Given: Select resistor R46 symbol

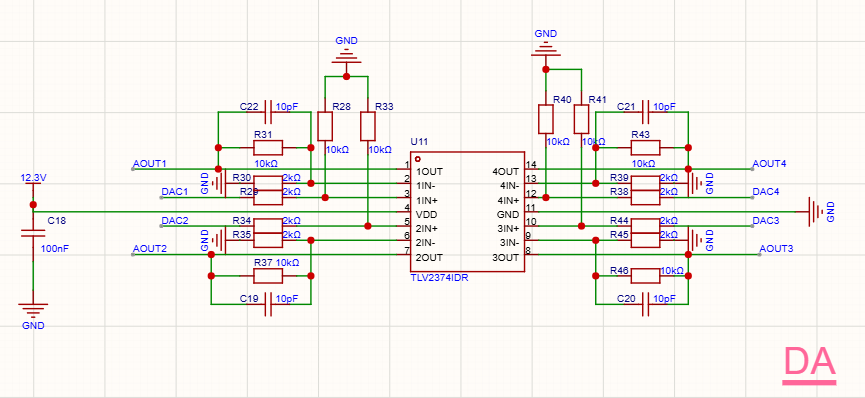Looking at the screenshot, I should click(x=645, y=275).
